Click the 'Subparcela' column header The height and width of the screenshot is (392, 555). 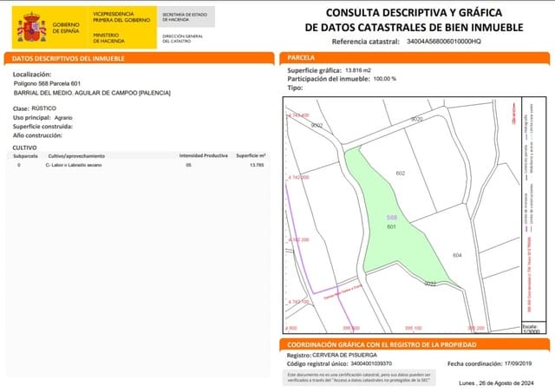[25, 156]
